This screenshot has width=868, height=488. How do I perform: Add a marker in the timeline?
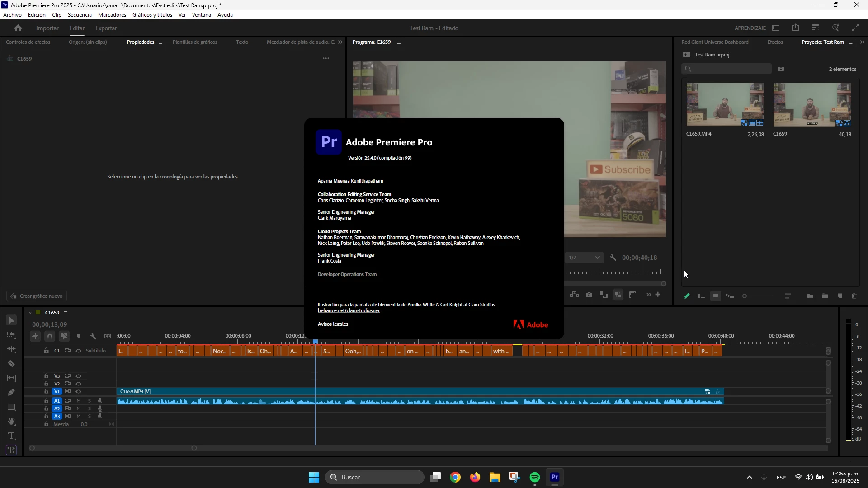pos(79,336)
